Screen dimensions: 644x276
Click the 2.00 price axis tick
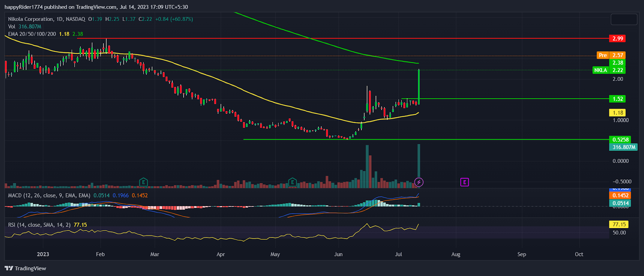(x=617, y=79)
